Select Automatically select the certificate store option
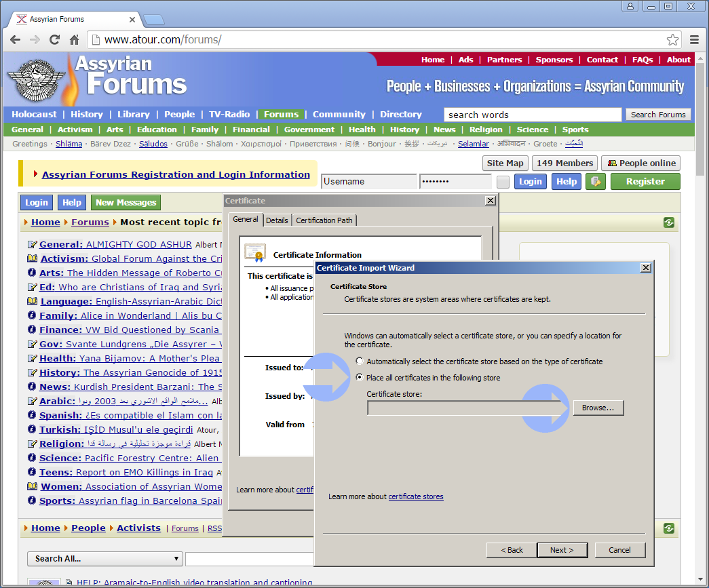The image size is (709, 588). [360, 361]
